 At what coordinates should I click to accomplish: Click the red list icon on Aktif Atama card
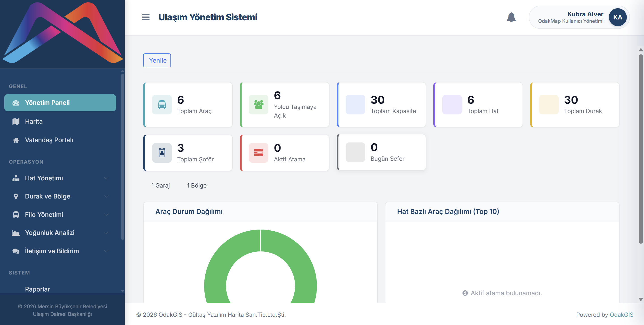click(x=259, y=153)
